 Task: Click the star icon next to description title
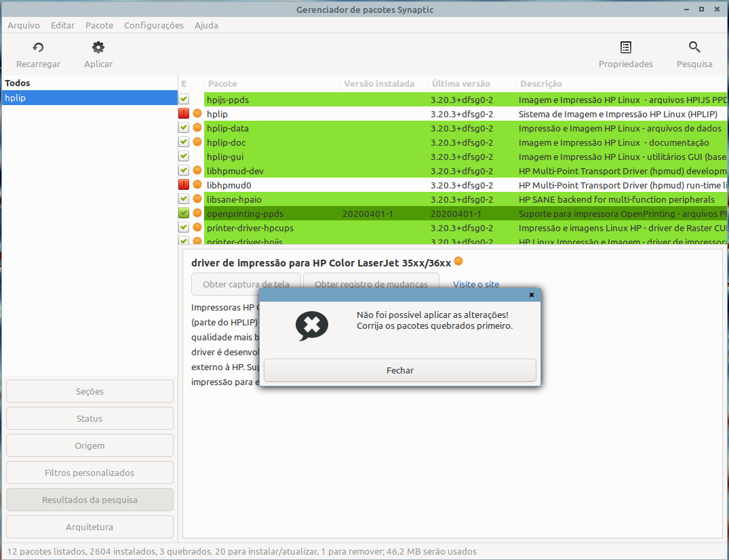point(458,261)
